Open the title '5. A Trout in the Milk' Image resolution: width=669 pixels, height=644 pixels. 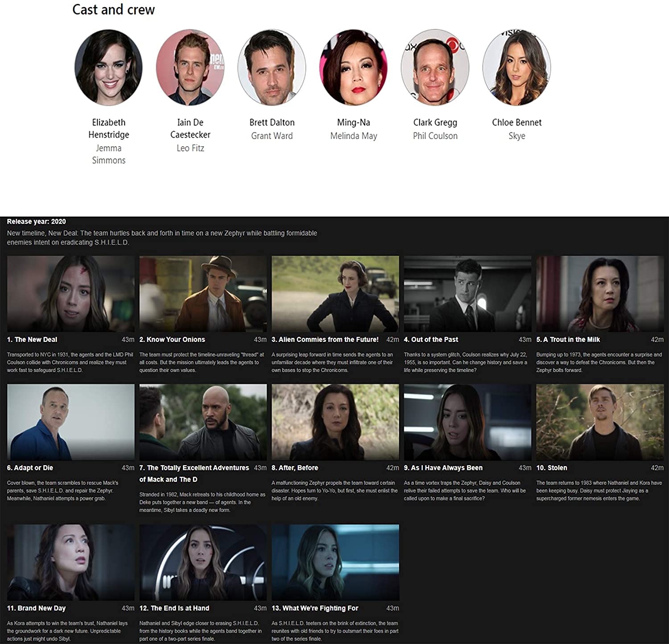[x=568, y=340]
